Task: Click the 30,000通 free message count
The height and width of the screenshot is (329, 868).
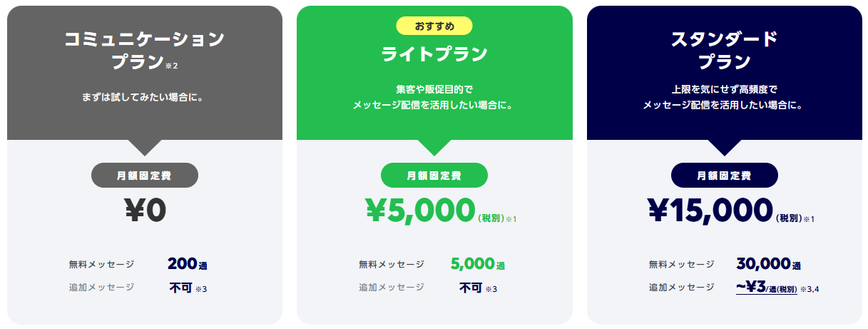Action: pyautogui.click(x=768, y=264)
